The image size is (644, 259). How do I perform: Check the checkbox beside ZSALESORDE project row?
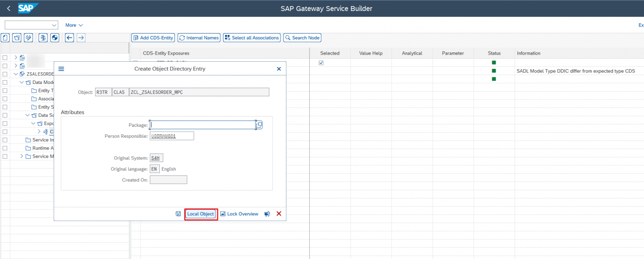5,74
